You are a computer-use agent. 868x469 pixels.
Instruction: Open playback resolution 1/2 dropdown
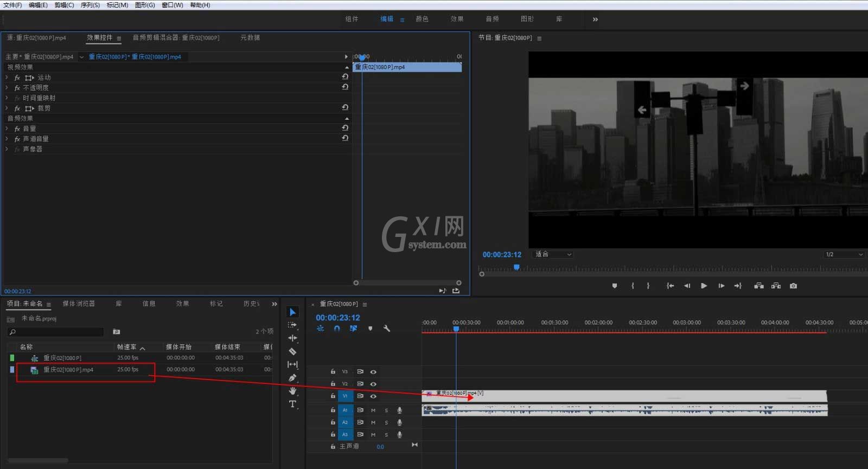[844, 254]
